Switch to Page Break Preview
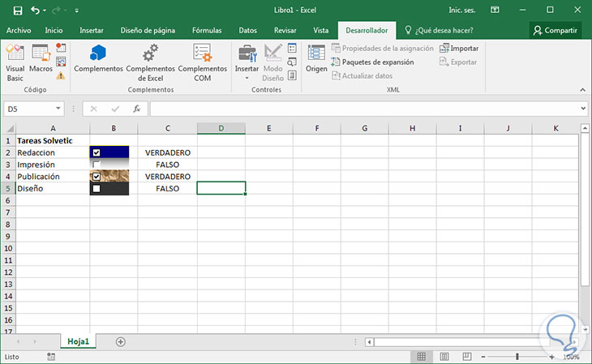Screen dimensions: 592x364 point(467,357)
